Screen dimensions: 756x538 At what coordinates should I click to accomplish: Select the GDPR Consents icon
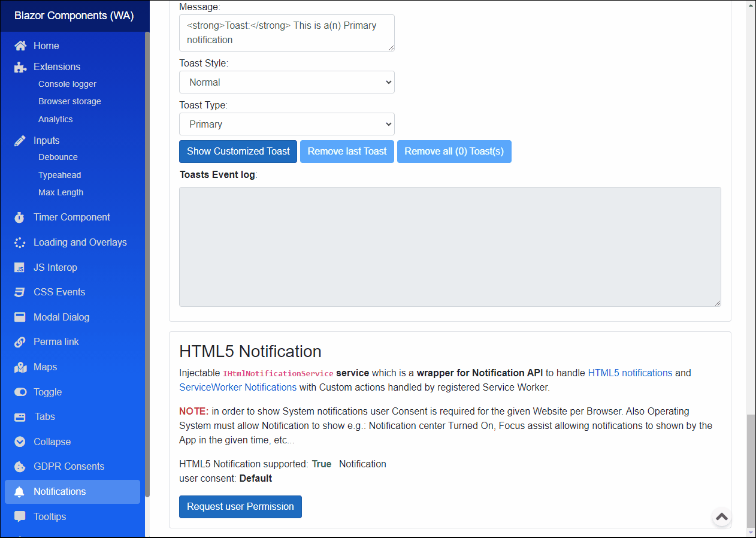click(x=20, y=466)
